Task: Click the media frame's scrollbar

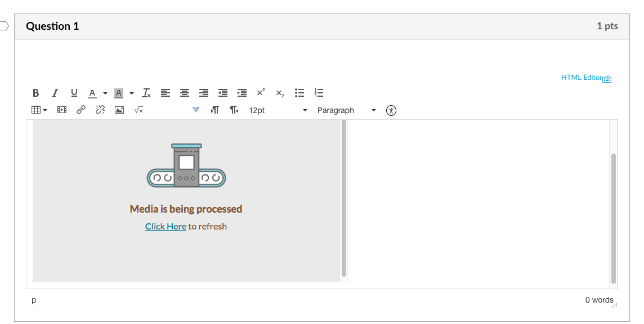Action: (344, 199)
